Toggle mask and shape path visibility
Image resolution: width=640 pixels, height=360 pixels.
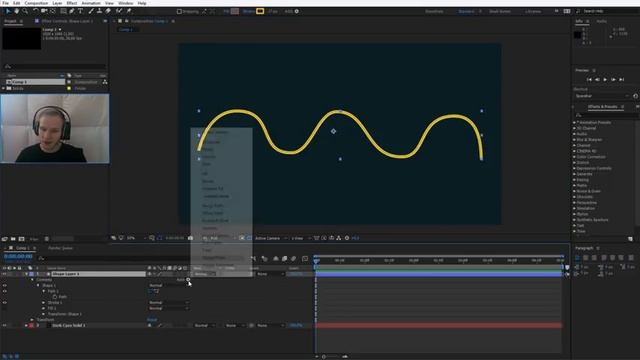click(160, 238)
